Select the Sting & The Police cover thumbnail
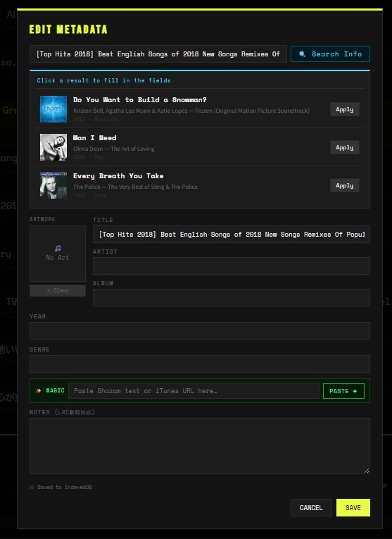Image resolution: width=392 pixels, height=539 pixels. (53, 185)
